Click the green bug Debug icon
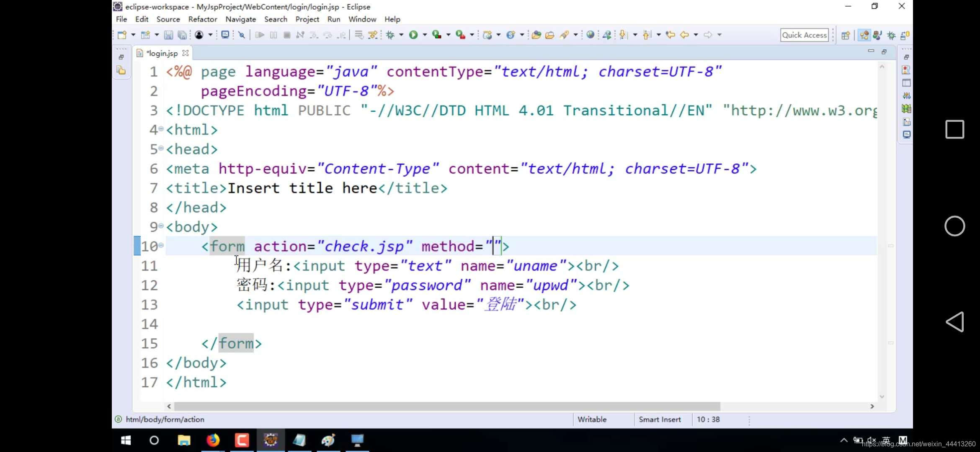980x452 pixels. pyautogui.click(x=390, y=35)
